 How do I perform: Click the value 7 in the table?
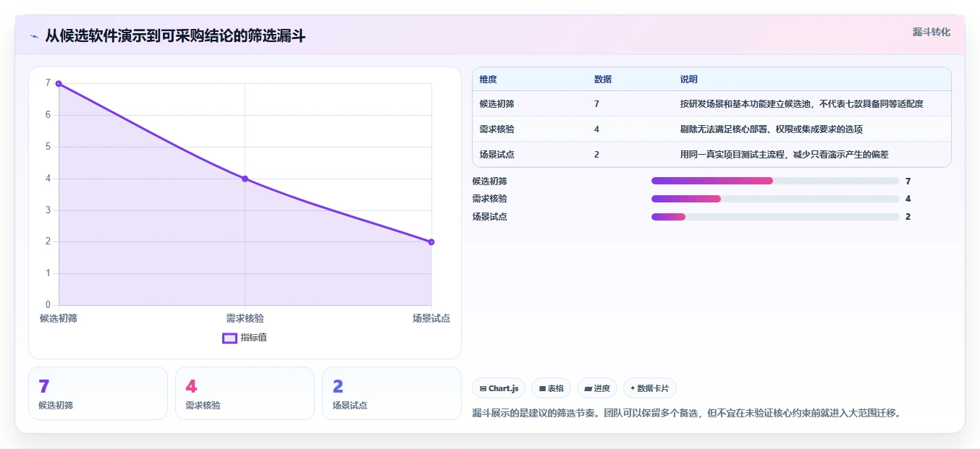coord(596,104)
